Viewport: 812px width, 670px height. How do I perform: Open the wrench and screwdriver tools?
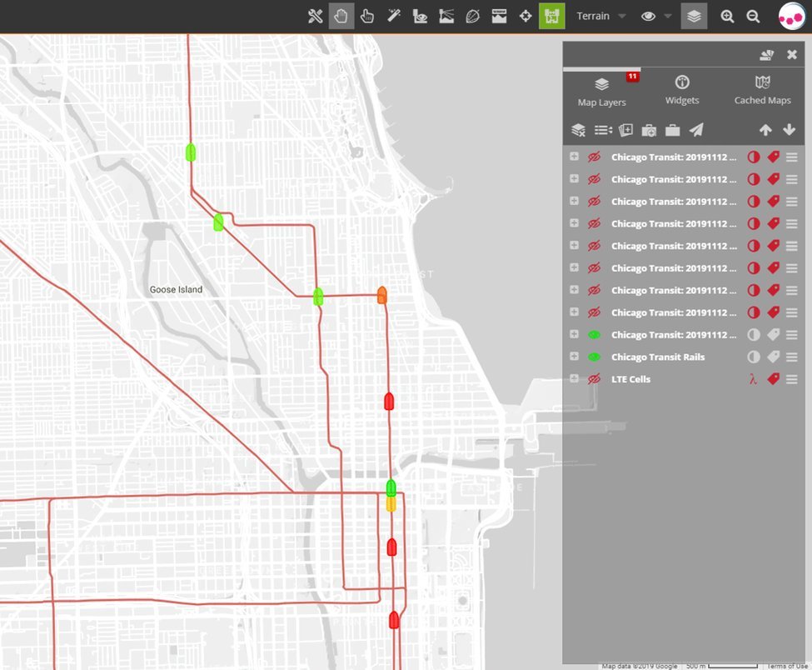coord(315,16)
